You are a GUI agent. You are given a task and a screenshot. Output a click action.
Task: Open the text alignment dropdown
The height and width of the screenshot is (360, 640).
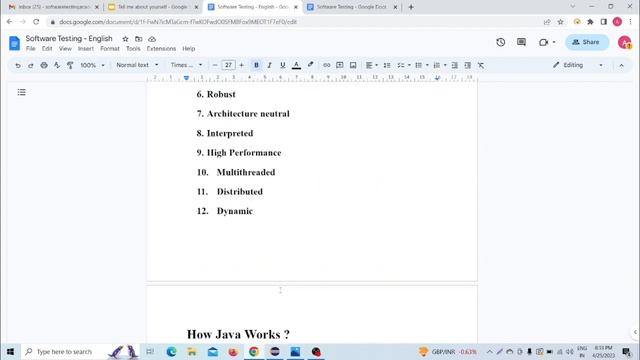click(x=371, y=65)
